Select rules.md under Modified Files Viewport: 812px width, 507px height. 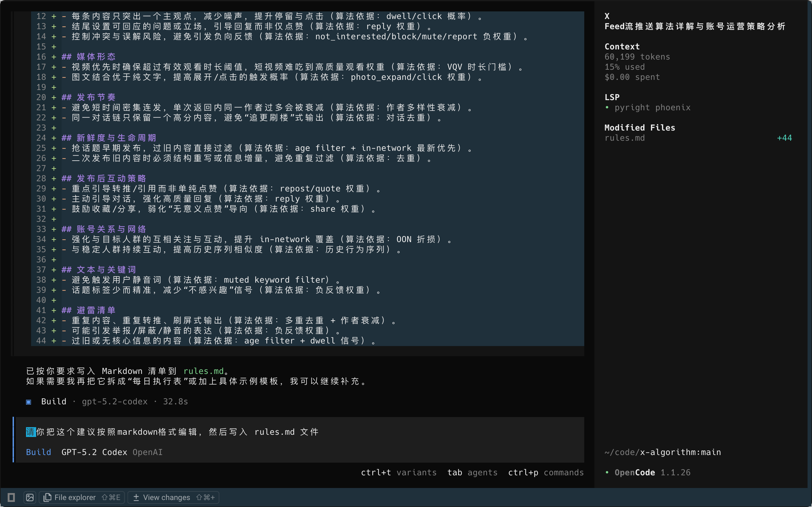pyautogui.click(x=625, y=138)
